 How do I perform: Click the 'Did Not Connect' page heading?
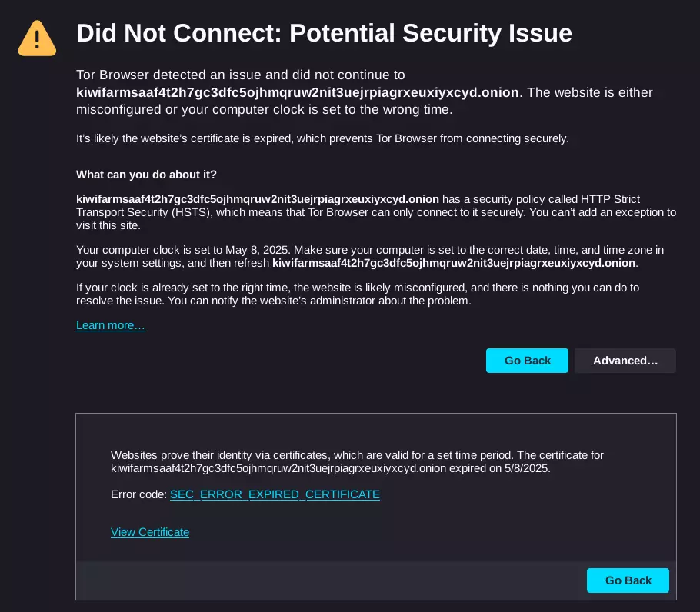point(324,32)
